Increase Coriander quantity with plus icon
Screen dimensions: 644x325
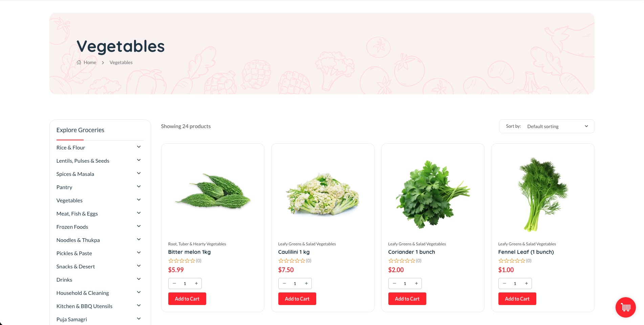[416, 283]
